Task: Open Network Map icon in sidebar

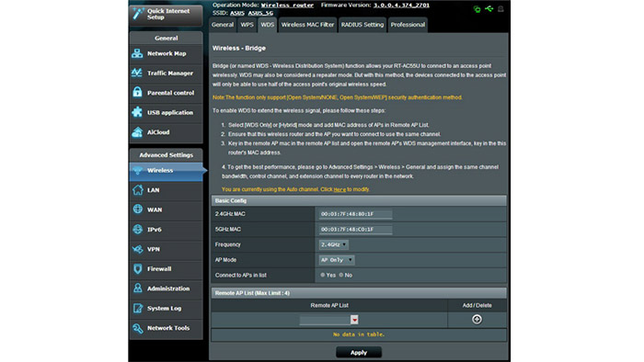Action: (137, 53)
